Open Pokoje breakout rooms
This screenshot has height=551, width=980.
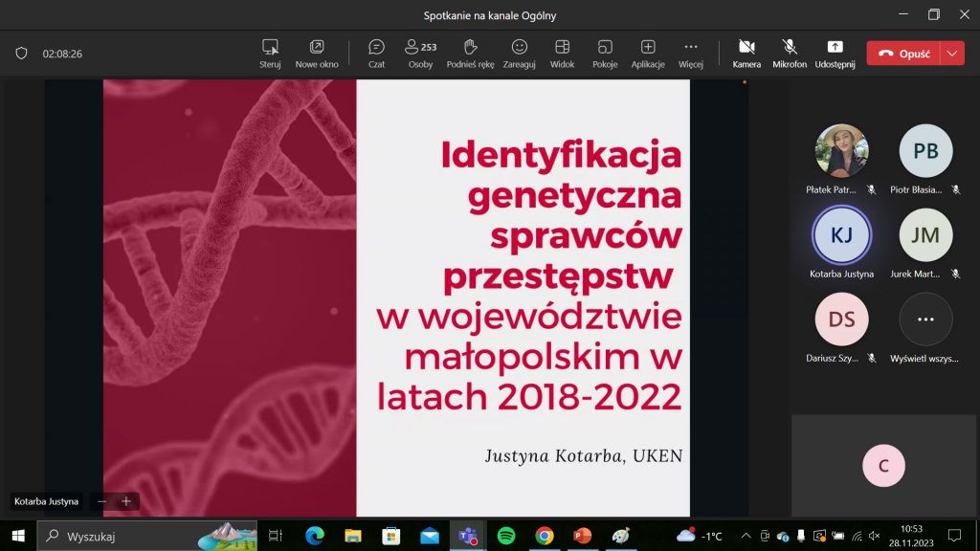[x=604, y=54]
